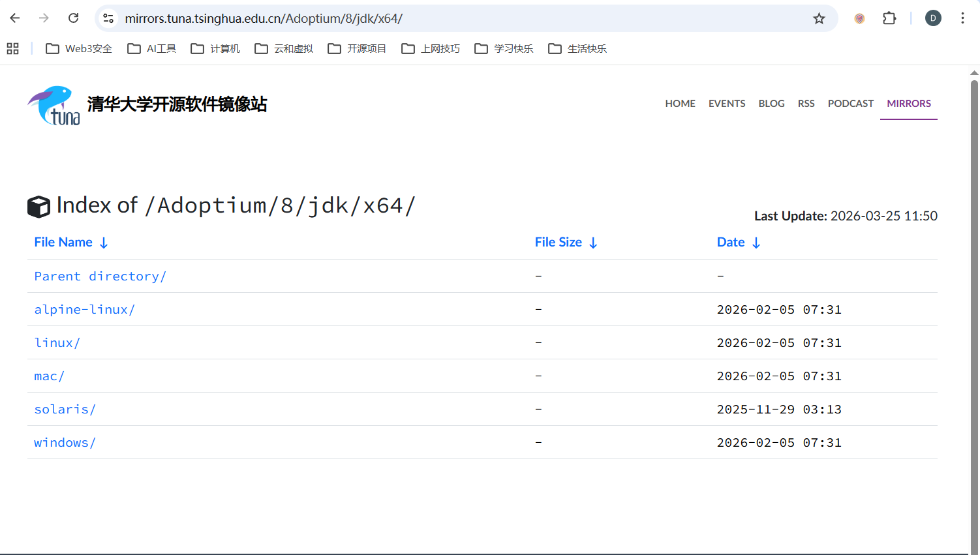Open the browser extensions puzzle icon
This screenshot has height=555, width=980.
point(889,18)
